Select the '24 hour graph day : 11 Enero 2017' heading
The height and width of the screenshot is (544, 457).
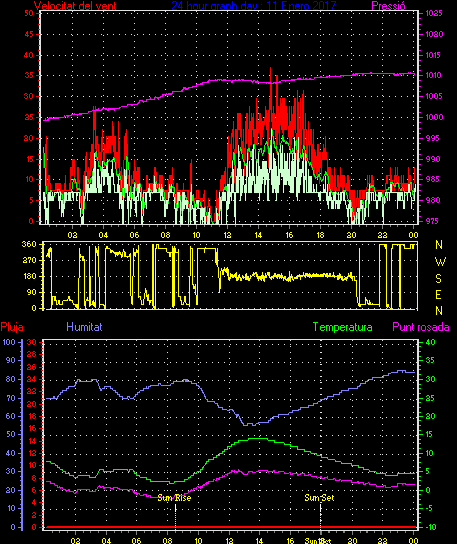point(254,6)
